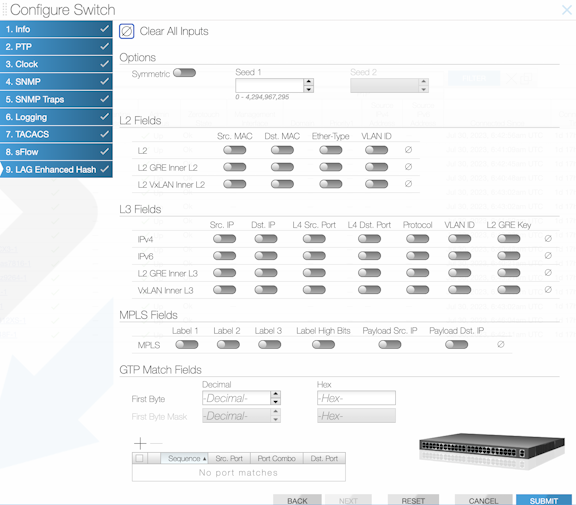The height and width of the screenshot is (505, 576).
Task: Sort port matches by Sequence column
Action: pyautogui.click(x=184, y=458)
